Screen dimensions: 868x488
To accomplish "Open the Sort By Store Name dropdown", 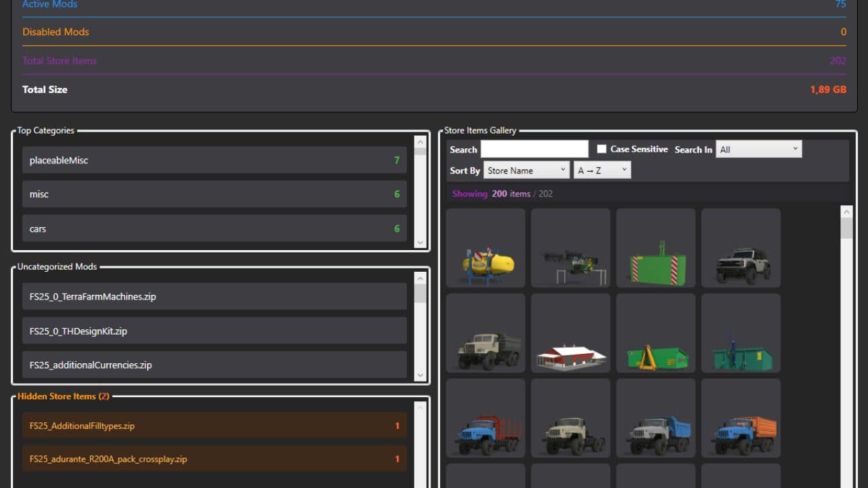I will coord(526,170).
